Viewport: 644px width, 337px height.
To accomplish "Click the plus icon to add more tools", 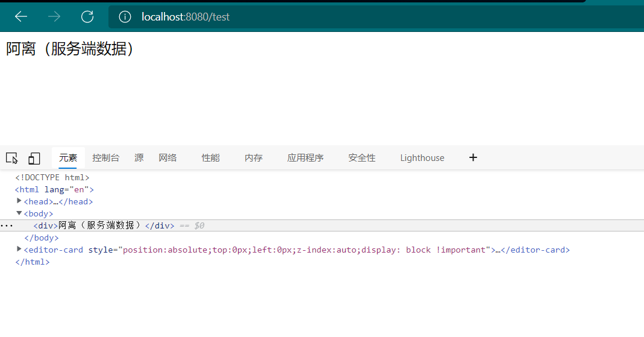I will (x=473, y=157).
